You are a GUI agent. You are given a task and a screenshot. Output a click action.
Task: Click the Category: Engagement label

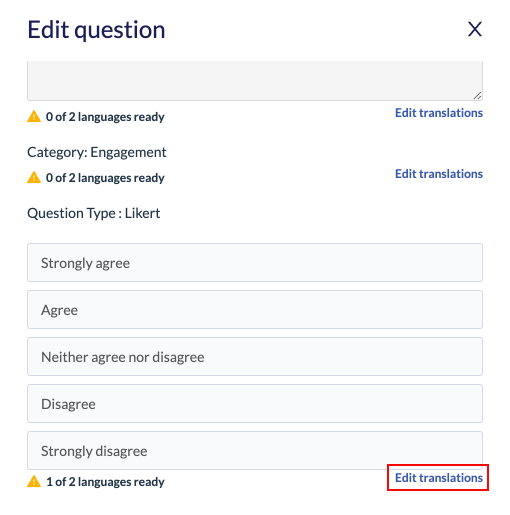[97, 153]
